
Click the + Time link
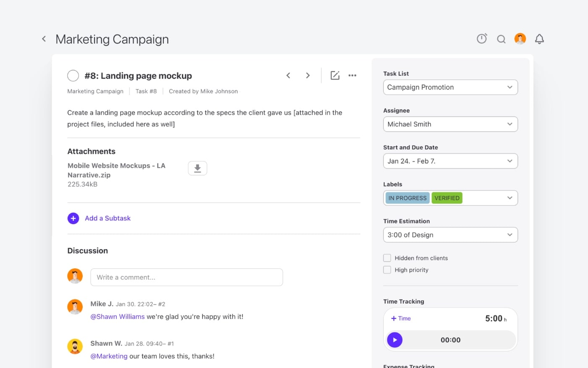pos(401,319)
